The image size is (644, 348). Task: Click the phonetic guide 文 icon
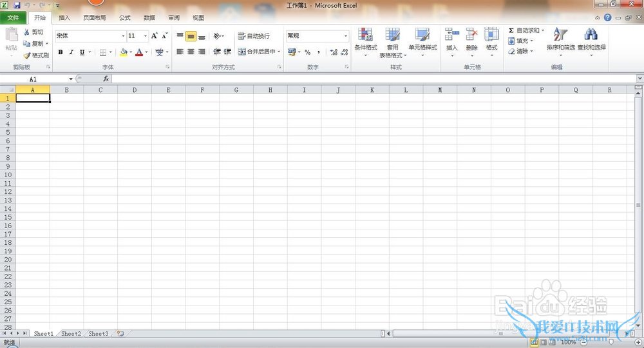(159, 52)
